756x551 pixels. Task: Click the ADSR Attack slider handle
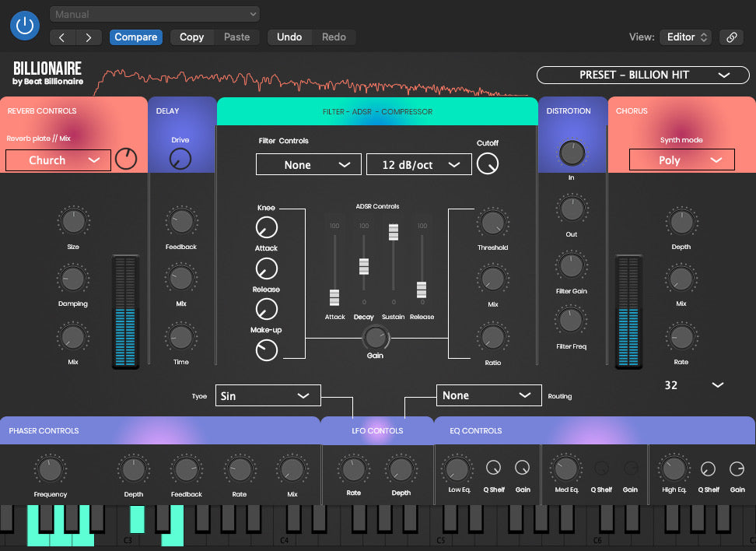(x=334, y=298)
